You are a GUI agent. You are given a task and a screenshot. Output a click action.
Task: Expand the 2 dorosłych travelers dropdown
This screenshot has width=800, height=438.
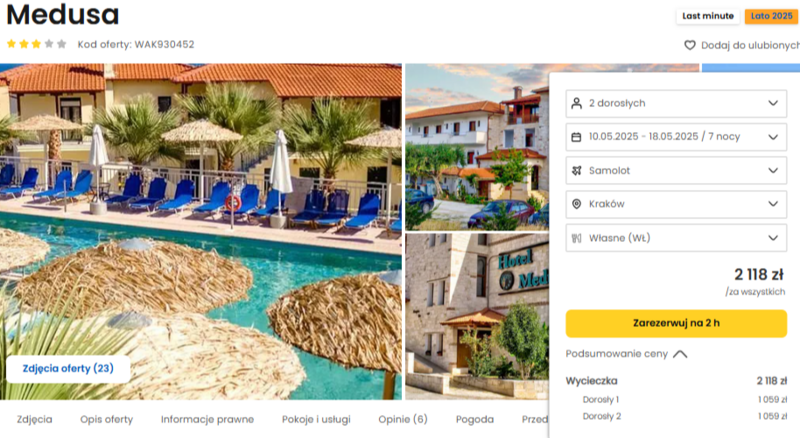pos(676,104)
